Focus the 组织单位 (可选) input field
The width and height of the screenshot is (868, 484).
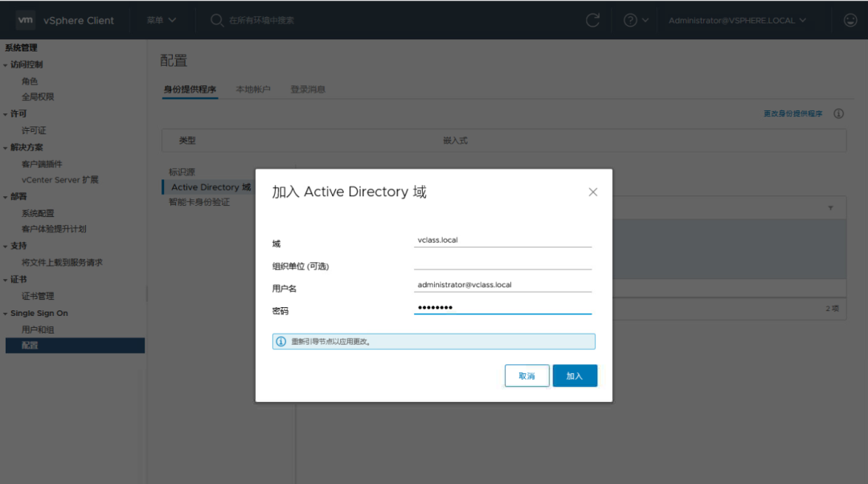[502, 262]
